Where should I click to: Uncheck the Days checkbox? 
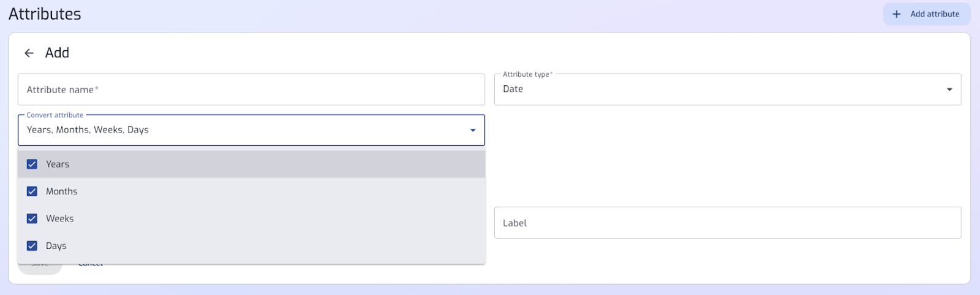point(32,246)
